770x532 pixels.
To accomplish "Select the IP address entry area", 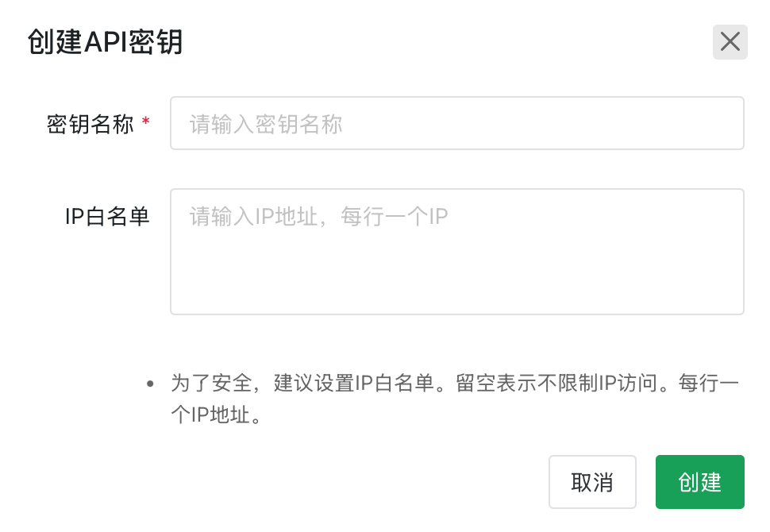I will click(456, 250).
